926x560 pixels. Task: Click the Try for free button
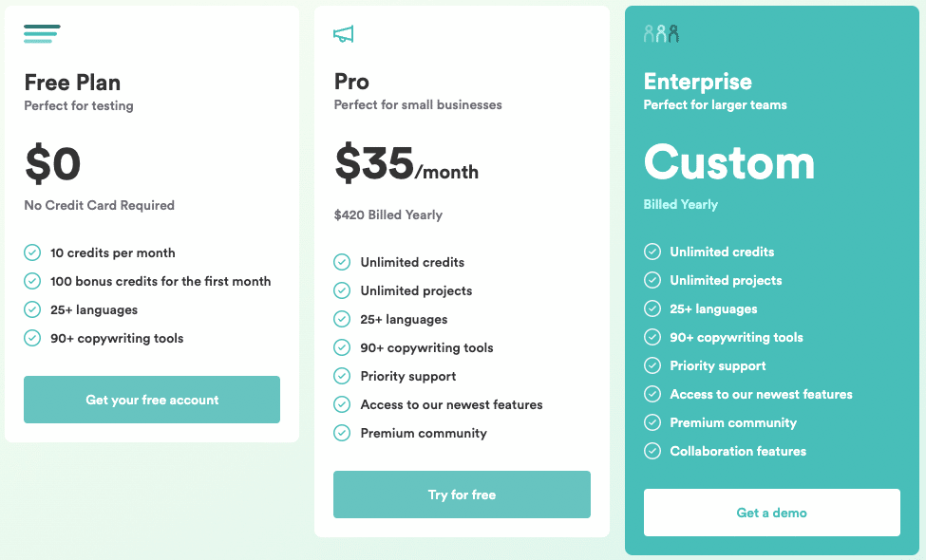tap(462, 495)
